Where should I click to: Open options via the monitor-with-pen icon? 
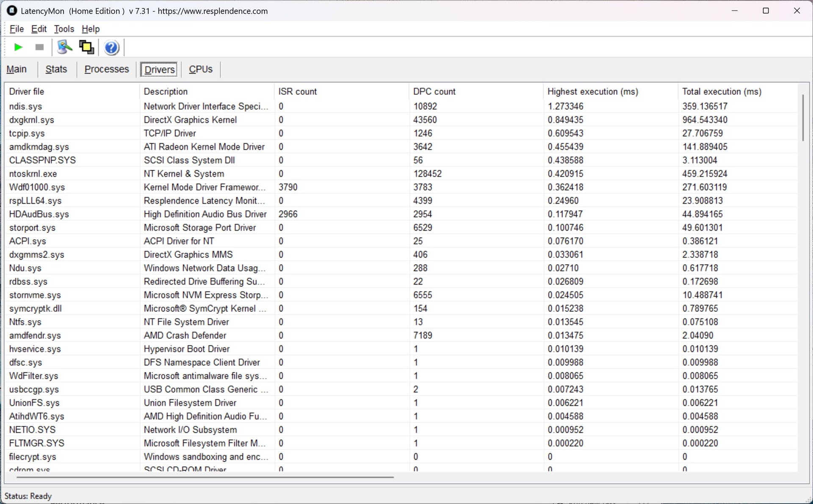(x=64, y=47)
